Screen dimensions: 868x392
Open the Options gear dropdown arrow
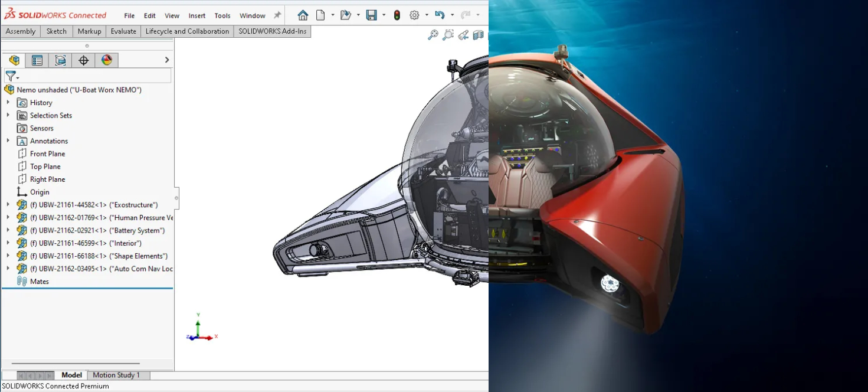click(x=426, y=15)
